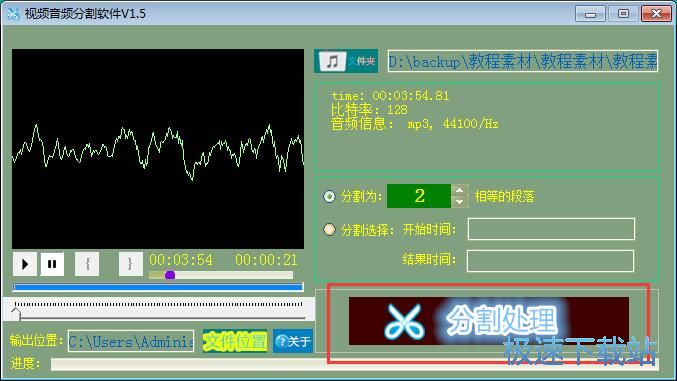Image resolution: width=677 pixels, height=381 pixels.
Task: Maximize the splitter software window
Action: 623,14
